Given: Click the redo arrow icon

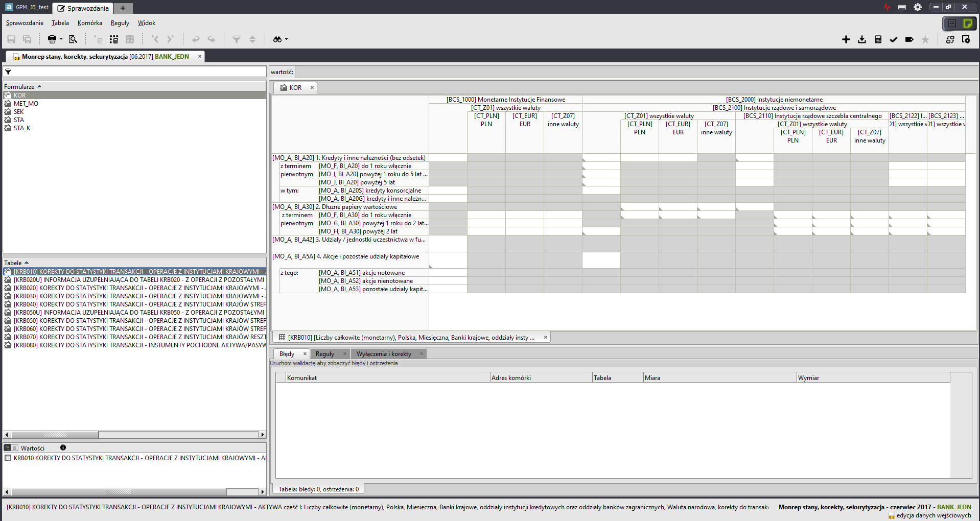Looking at the screenshot, I should pos(211,39).
